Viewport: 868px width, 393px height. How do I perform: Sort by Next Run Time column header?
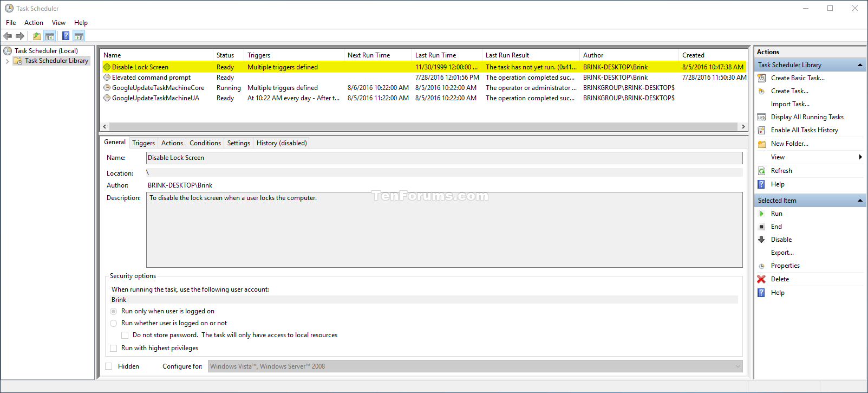pos(378,55)
